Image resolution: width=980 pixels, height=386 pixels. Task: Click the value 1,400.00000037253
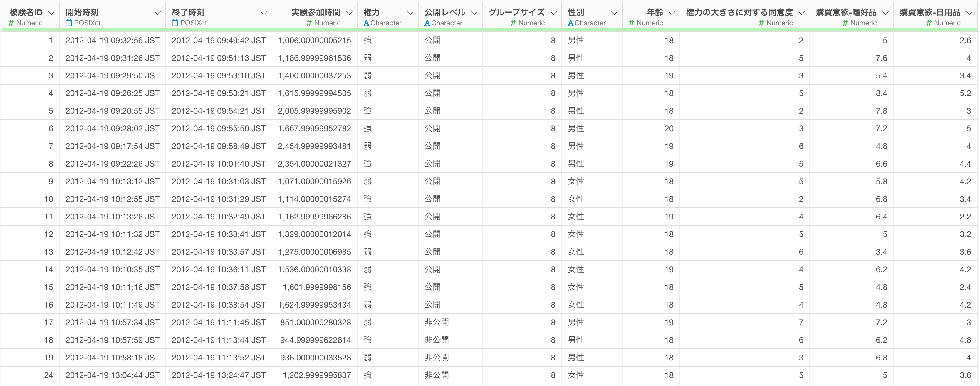(x=314, y=76)
